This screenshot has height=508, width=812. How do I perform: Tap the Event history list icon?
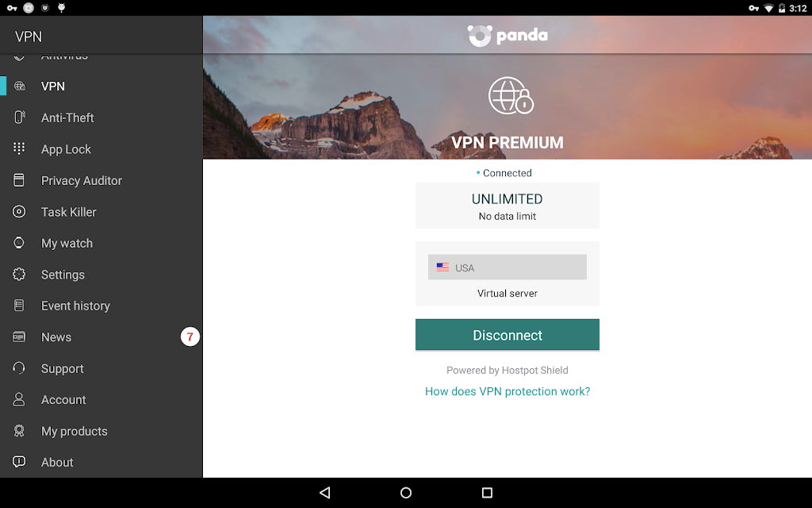click(x=19, y=306)
